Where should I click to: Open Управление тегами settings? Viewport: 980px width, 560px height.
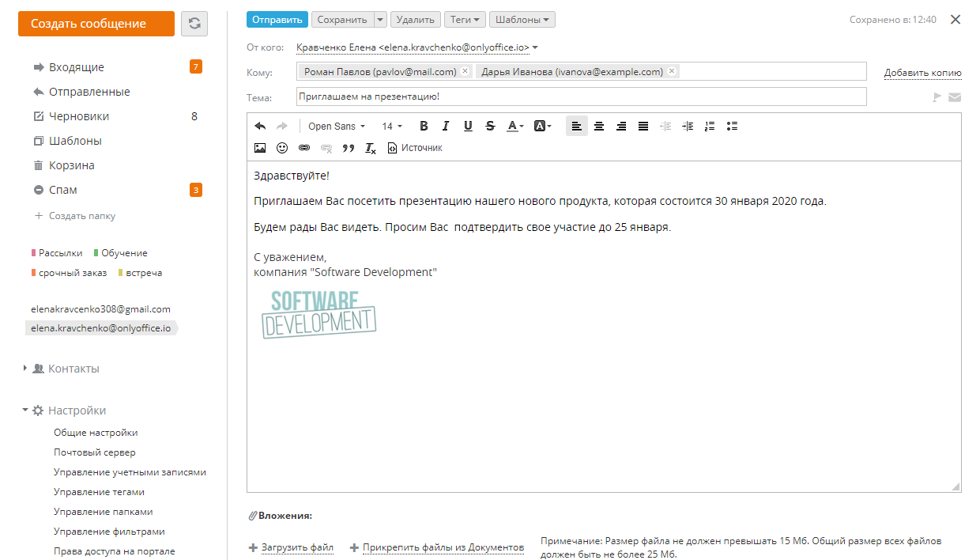tap(99, 492)
